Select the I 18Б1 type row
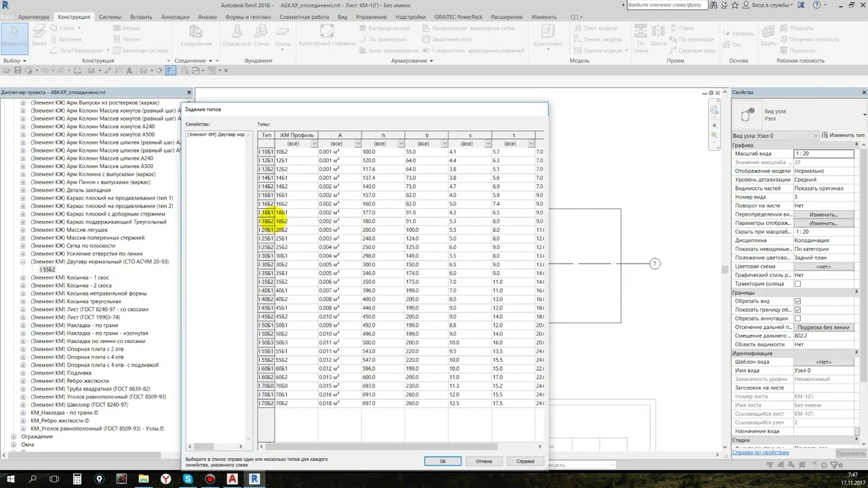Image resolution: width=868 pixels, height=488 pixels. coord(401,213)
